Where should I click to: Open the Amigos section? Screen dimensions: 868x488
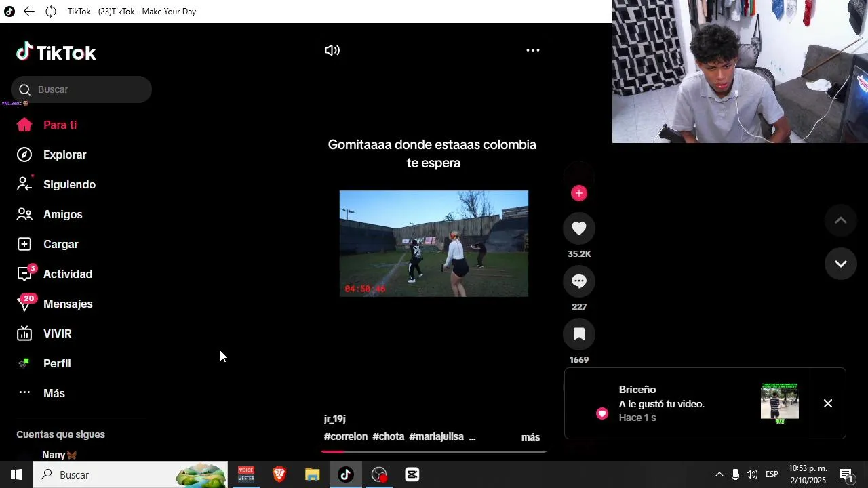tap(62, 214)
